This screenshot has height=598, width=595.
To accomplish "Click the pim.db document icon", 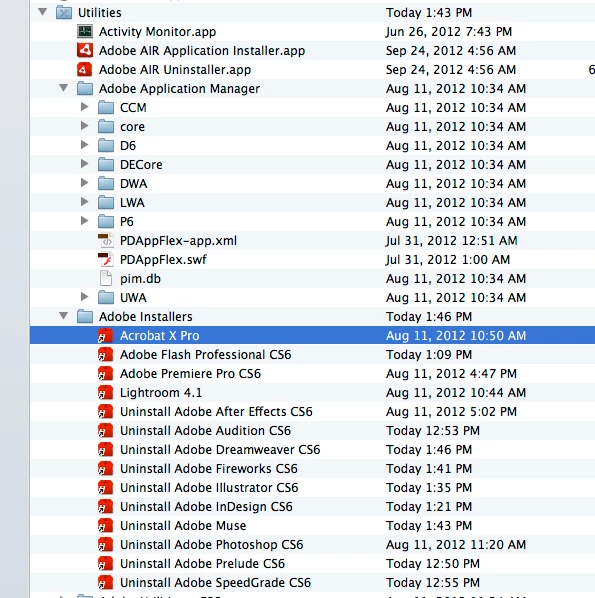I will 106,278.
